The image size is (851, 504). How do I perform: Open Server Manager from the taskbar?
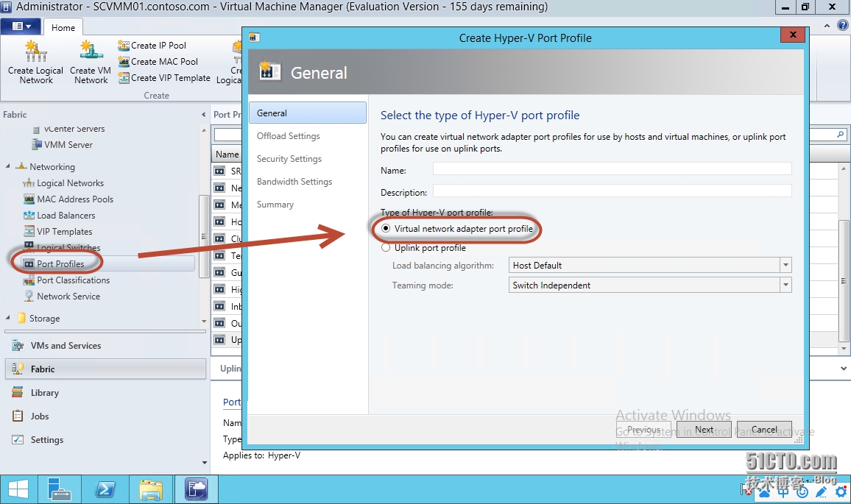pos(59,489)
